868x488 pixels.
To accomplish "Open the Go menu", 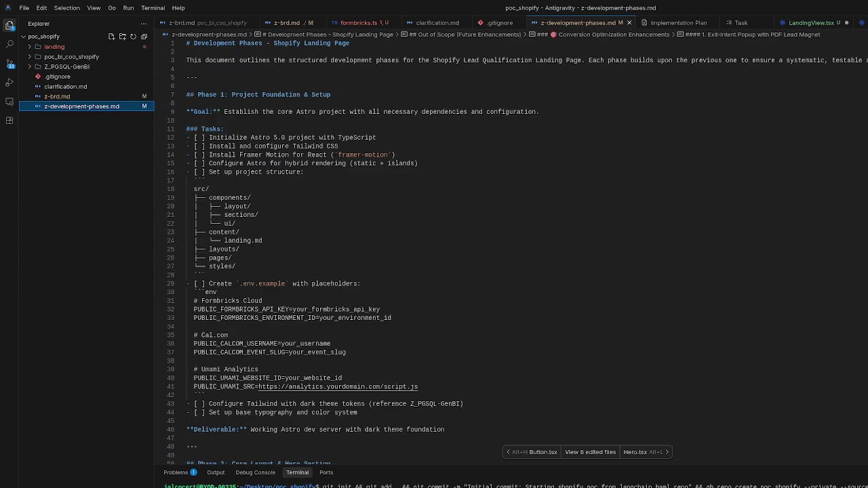I will point(112,8).
